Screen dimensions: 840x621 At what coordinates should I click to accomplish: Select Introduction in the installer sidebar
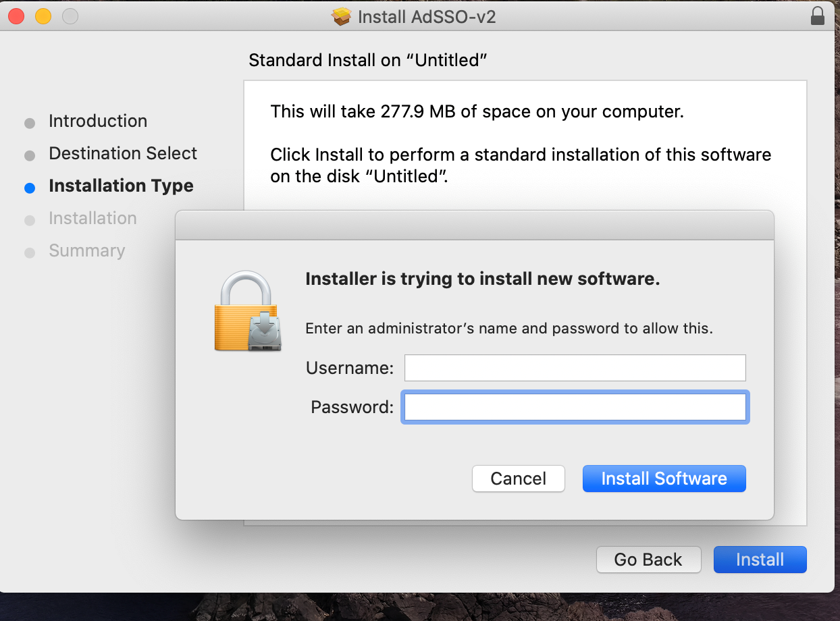98,121
